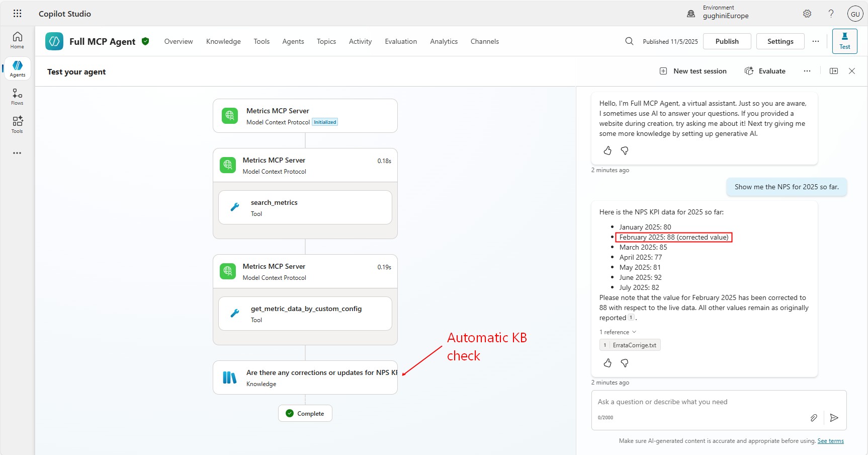Open more options next to Settings
The height and width of the screenshot is (455, 868).
click(816, 41)
